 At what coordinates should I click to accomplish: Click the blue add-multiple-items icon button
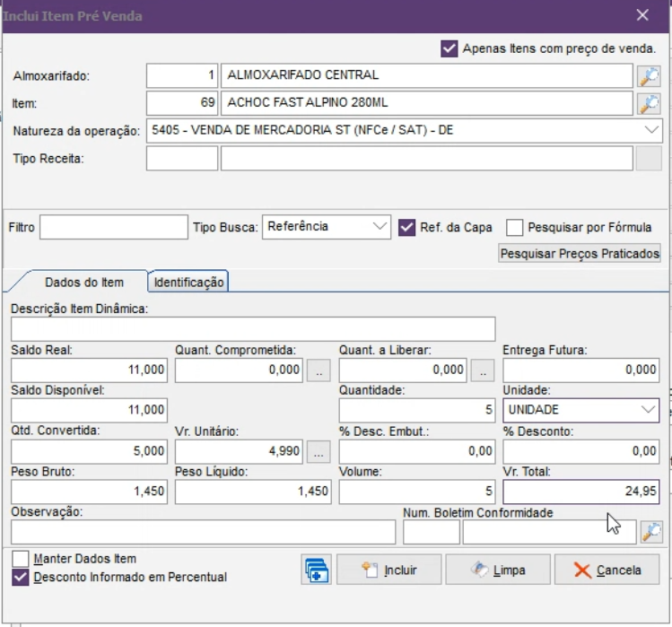pos(317,570)
